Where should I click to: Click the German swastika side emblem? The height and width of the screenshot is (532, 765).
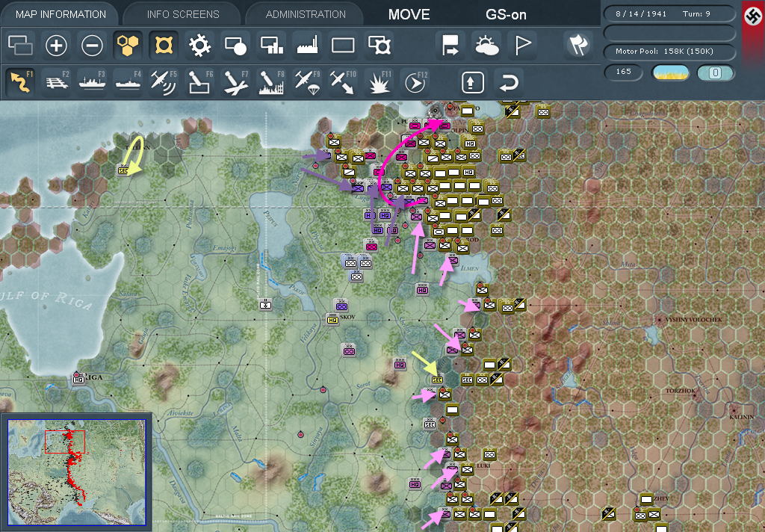tap(753, 17)
